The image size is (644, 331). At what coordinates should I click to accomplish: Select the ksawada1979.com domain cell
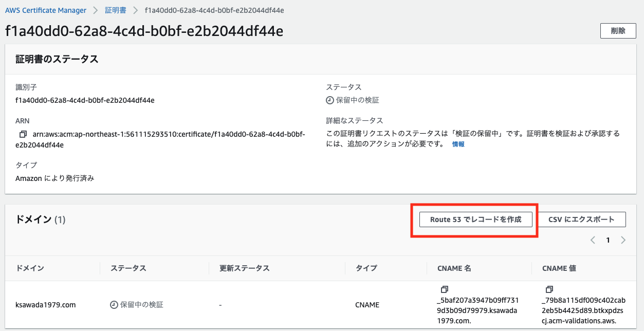pos(46,305)
